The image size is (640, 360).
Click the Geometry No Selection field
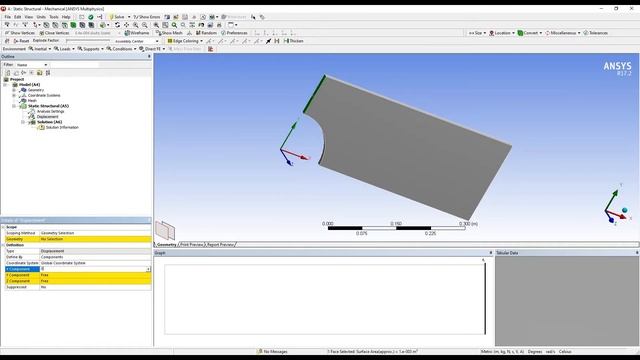click(x=96, y=239)
